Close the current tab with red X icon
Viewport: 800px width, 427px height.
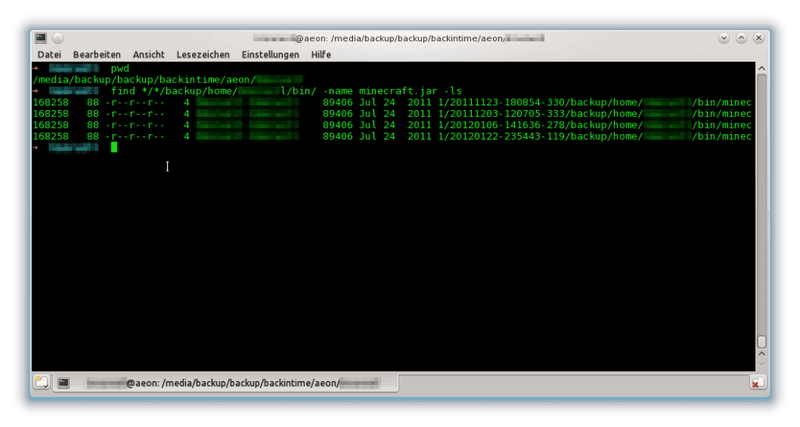[x=757, y=381]
